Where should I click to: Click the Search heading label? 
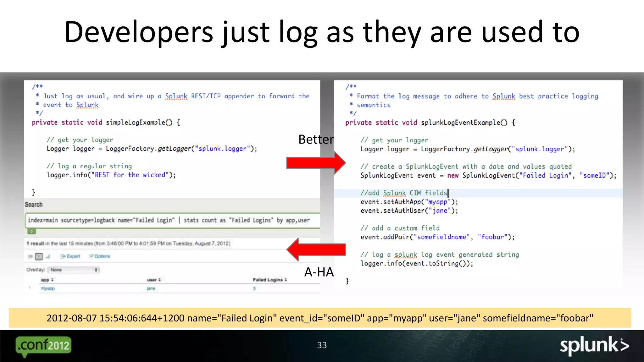point(34,205)
